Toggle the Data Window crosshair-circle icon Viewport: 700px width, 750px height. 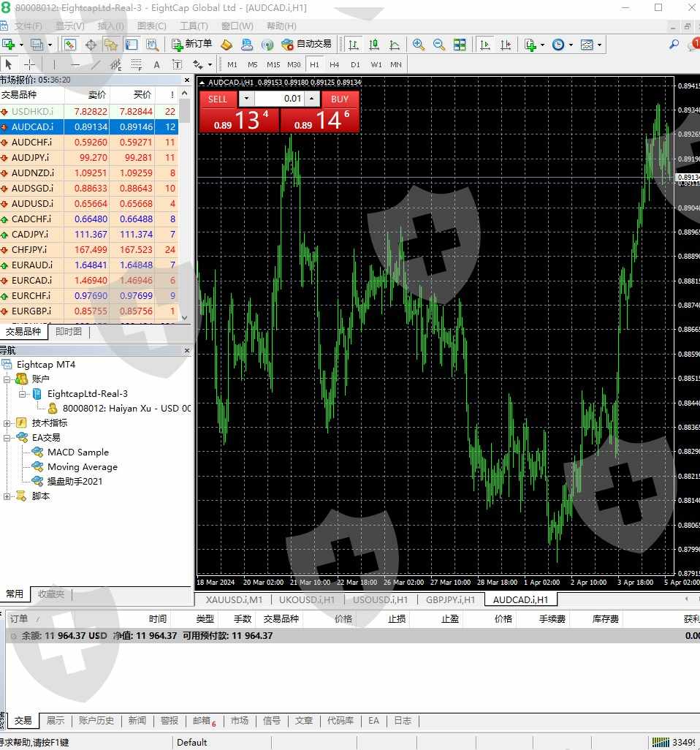(91, 45)
